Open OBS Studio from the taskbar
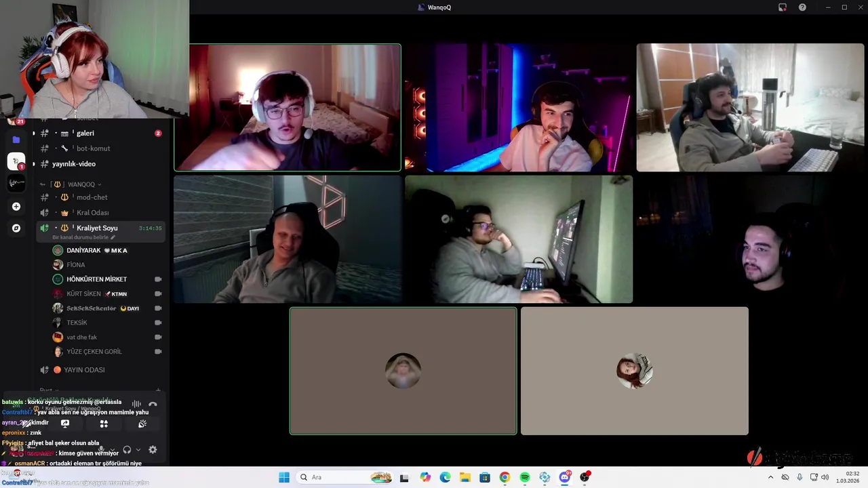The width and height of the screenshot is (868, 488). coord(585,477)
